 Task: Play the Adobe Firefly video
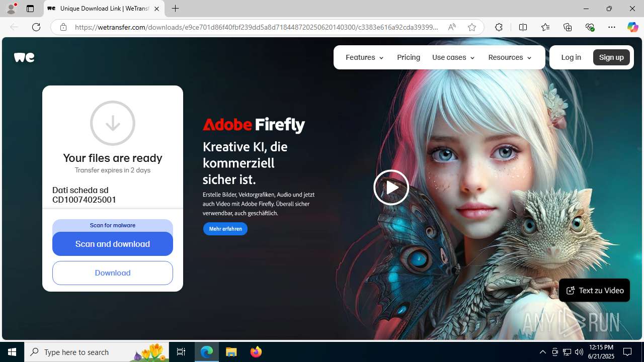click(x=391, y=188)
